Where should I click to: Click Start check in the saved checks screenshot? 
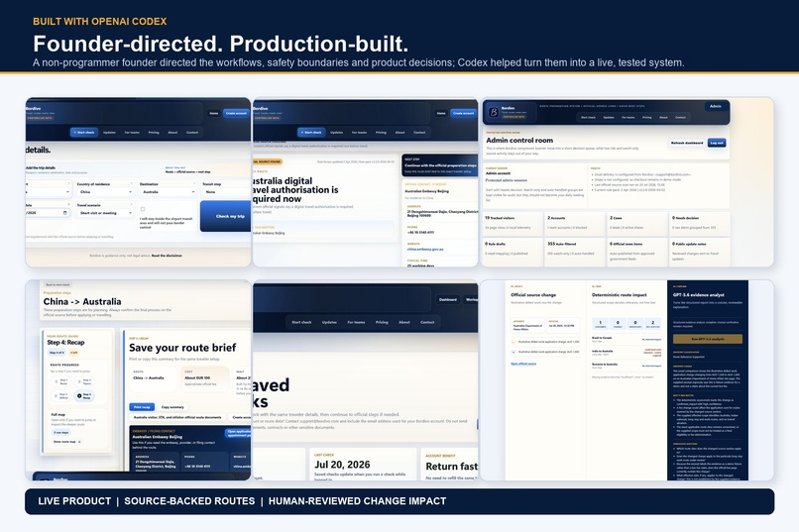(301, 322)
